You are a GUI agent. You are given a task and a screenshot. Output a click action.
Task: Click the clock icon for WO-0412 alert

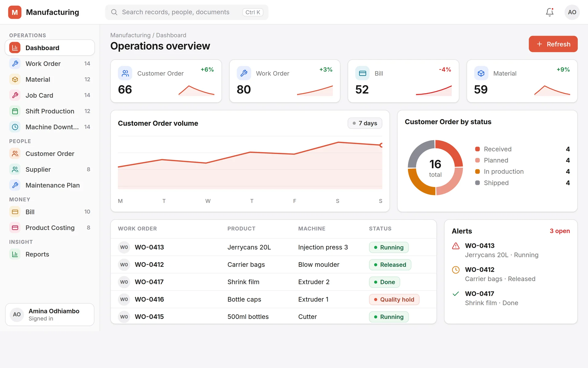(456, 270)
